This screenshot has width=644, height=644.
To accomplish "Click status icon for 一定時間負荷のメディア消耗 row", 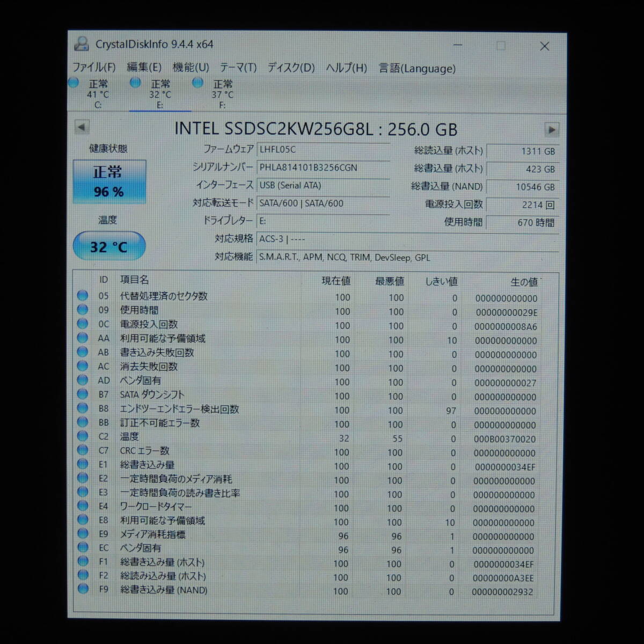I will pos(82,478).
